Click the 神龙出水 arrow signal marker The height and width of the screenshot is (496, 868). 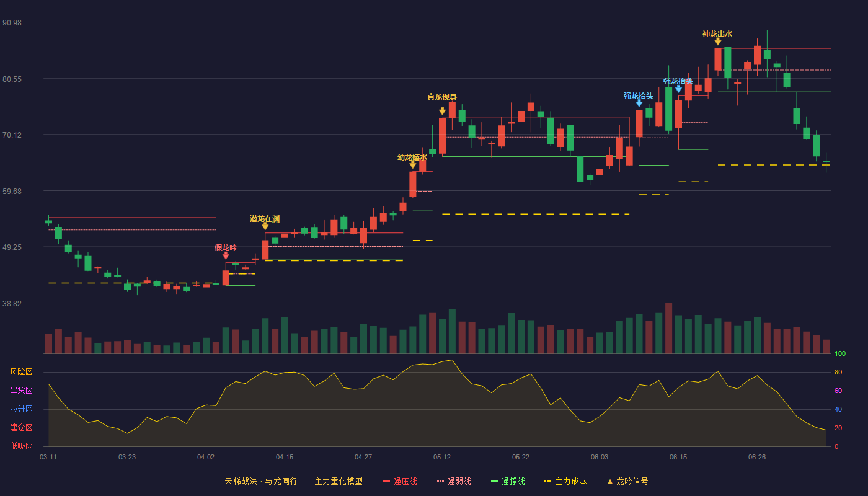[x=717, y=42]
